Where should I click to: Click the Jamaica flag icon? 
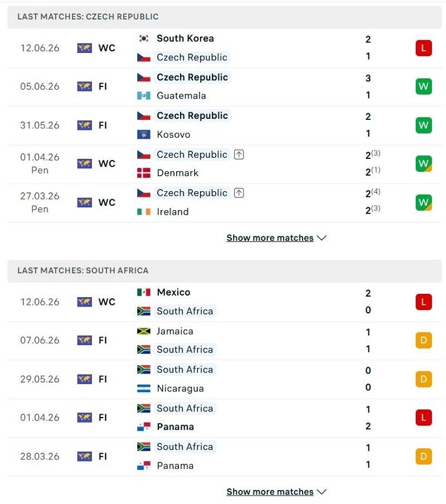pyautogui.click(x=144, y=331)
